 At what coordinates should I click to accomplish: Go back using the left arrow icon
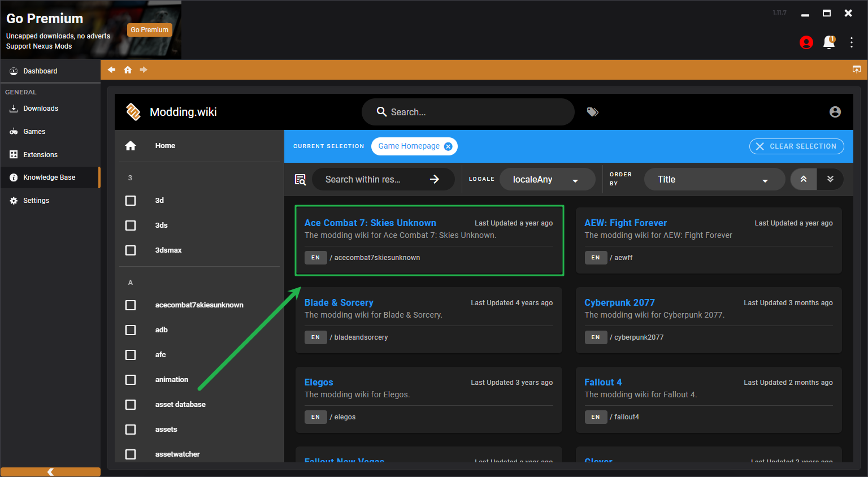pos(111,70)
